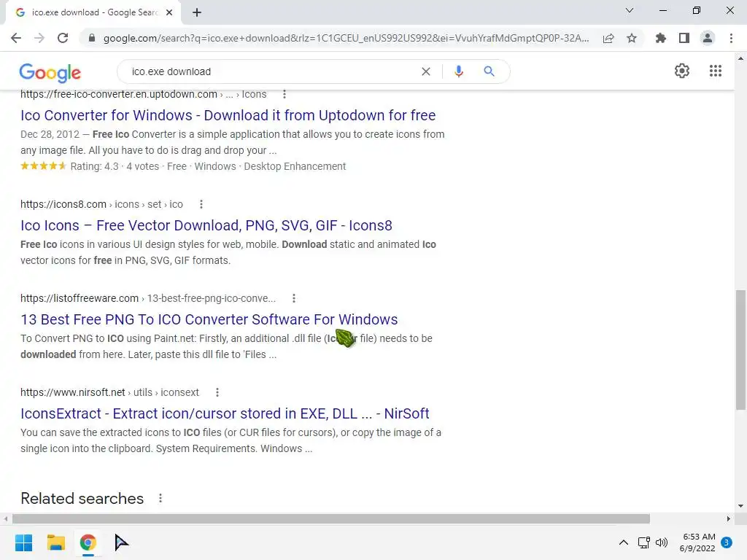Click Chrome icon in taskbar
Viewport: 747px width, 560px height.
pyautogui.click(x=88, y=542)
